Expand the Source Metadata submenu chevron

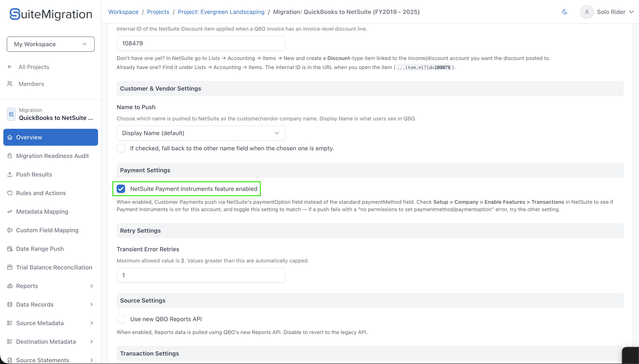91,323
